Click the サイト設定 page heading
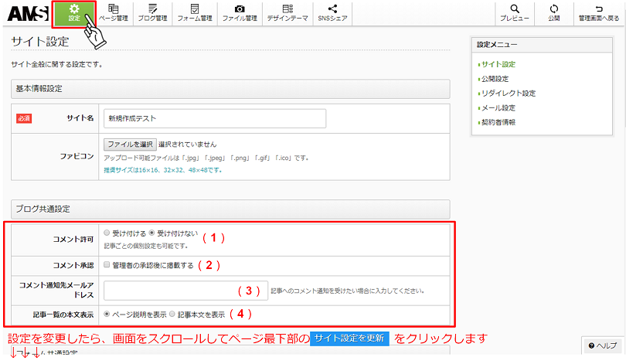Viewport: 626px width, 364px height. [40, 42]
